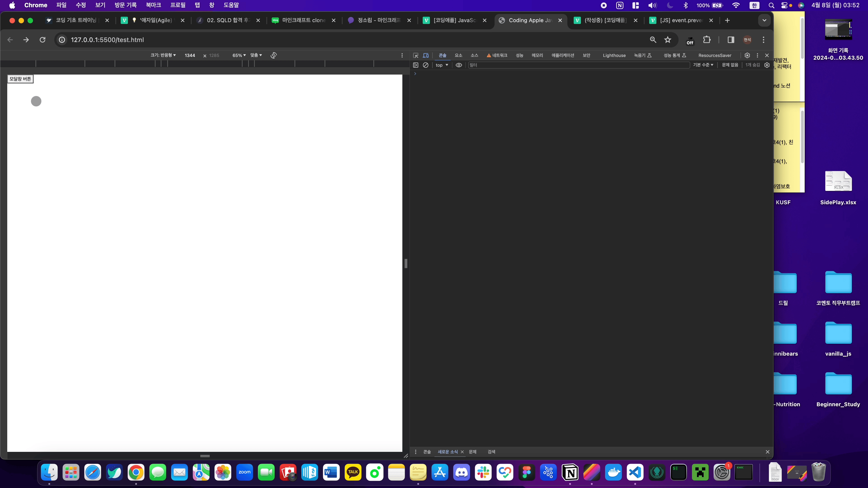Switch to the 네트워크 DevTools tab
The width and height of the screenshot is (868, 488).
point(497,55)
